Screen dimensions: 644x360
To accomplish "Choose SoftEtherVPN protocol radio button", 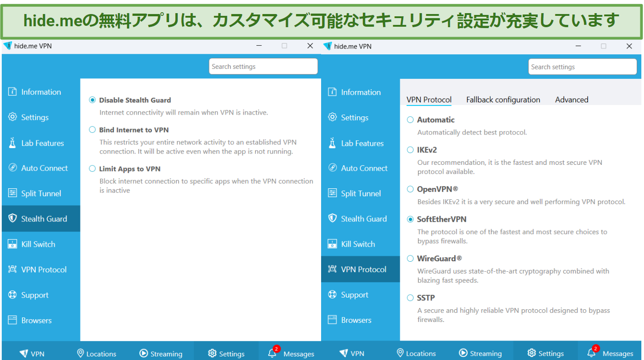I will [410, 219].
